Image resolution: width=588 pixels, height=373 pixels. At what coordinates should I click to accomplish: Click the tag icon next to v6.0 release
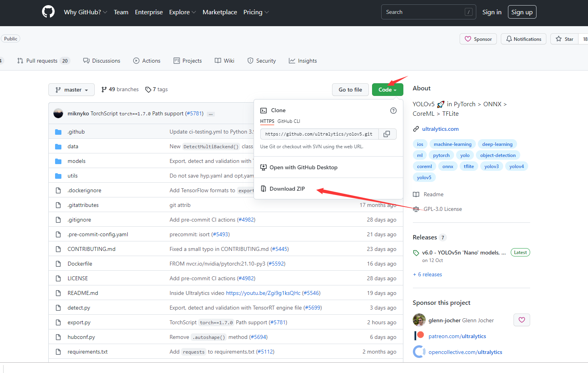pos(416,253)
